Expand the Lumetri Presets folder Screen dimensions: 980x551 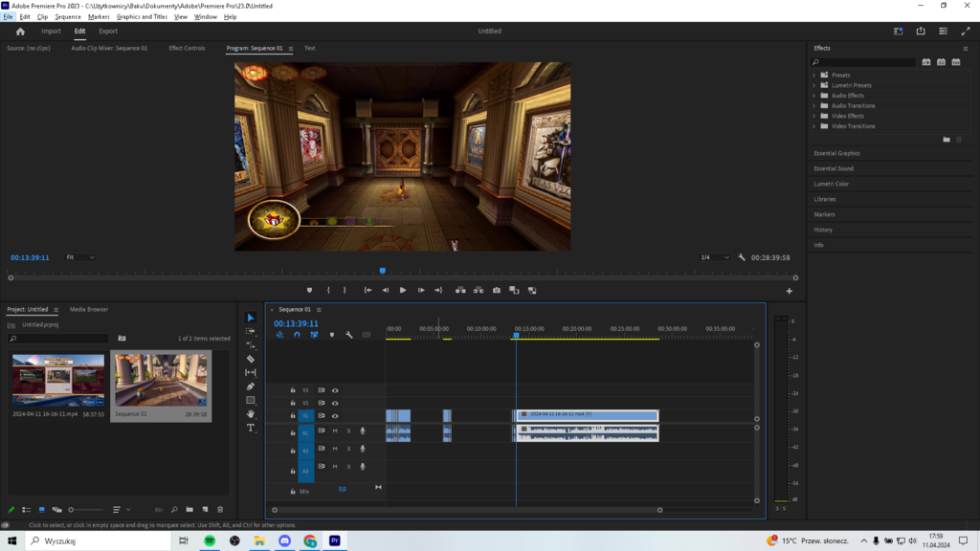pos(814,85)
